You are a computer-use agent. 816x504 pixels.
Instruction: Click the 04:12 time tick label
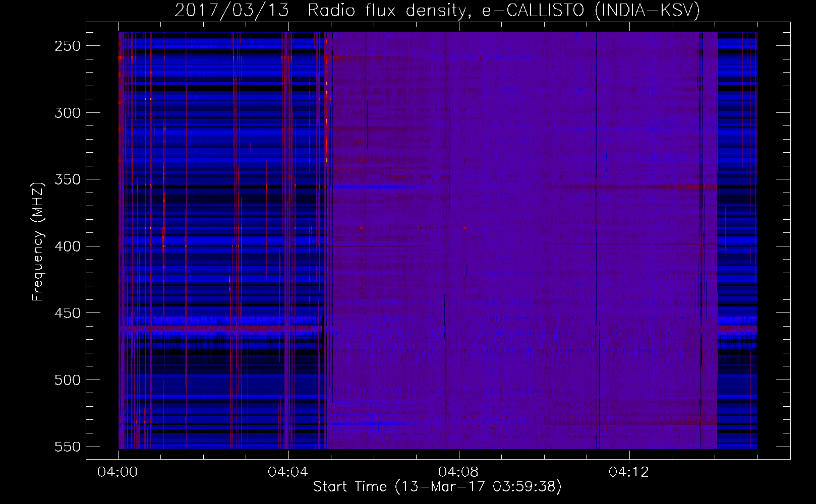tap(629, 472)
